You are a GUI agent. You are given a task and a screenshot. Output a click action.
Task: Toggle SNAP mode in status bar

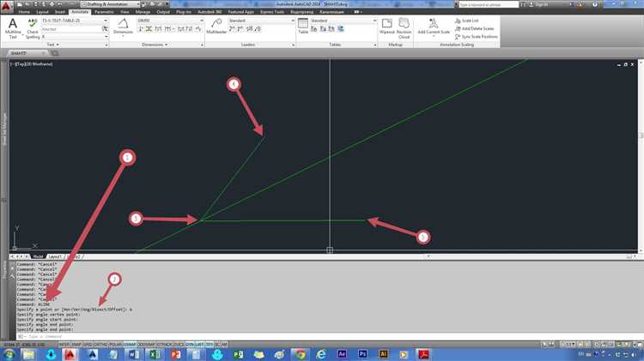76,345
